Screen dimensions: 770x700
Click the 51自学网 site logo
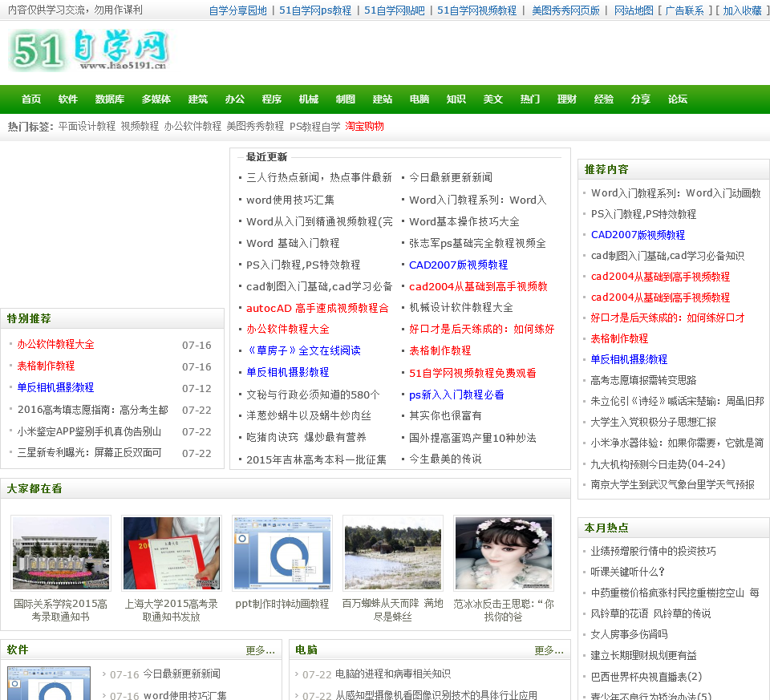coord(89,50)
